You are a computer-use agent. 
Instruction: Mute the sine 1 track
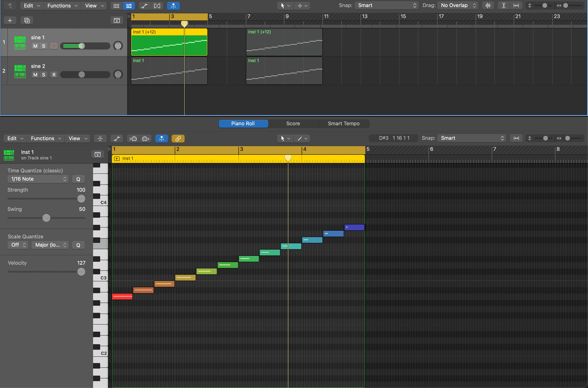coord(35,46)
